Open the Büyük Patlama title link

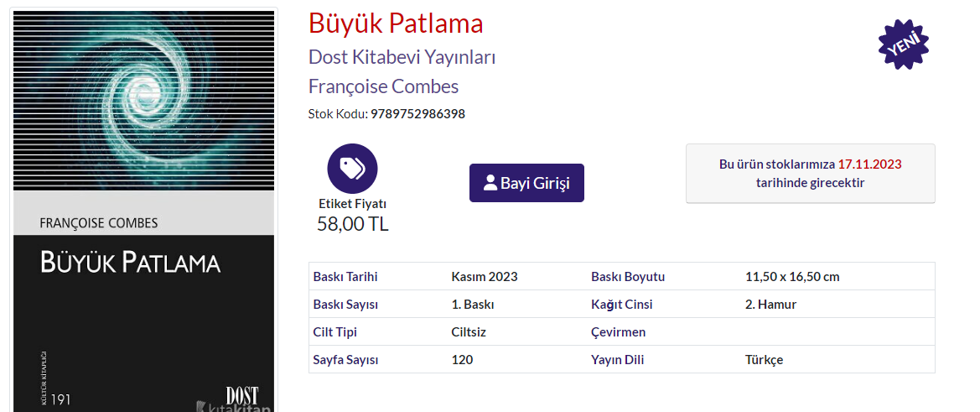(x=396, y=23)
